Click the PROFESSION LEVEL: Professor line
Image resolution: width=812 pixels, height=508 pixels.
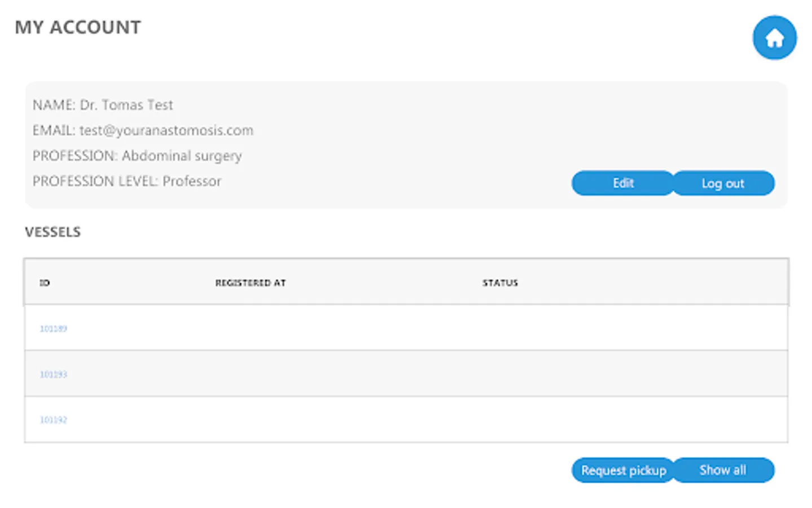127,181
